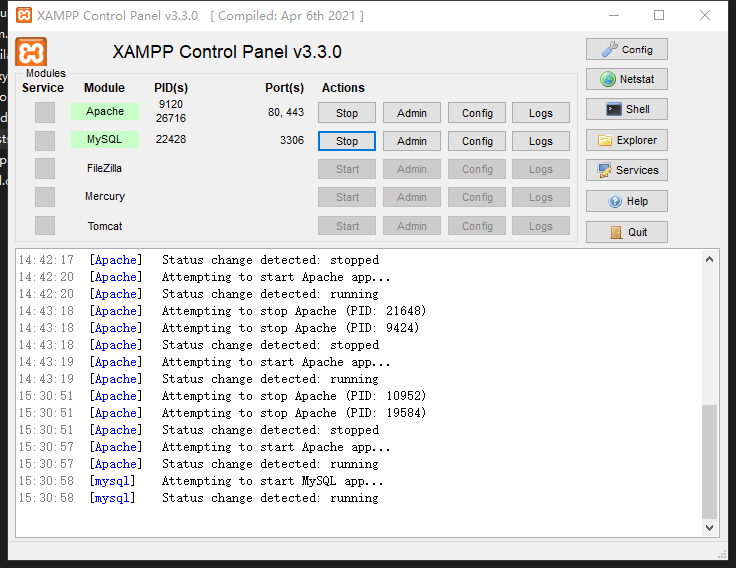Open the MySQL Config menu

(x=477, y=141)
